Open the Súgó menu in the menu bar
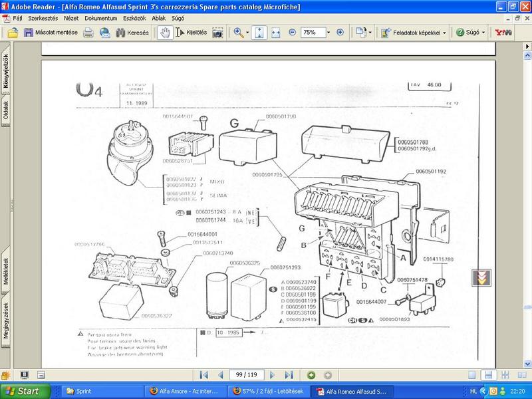532x399 pixels. click(178, 19)
